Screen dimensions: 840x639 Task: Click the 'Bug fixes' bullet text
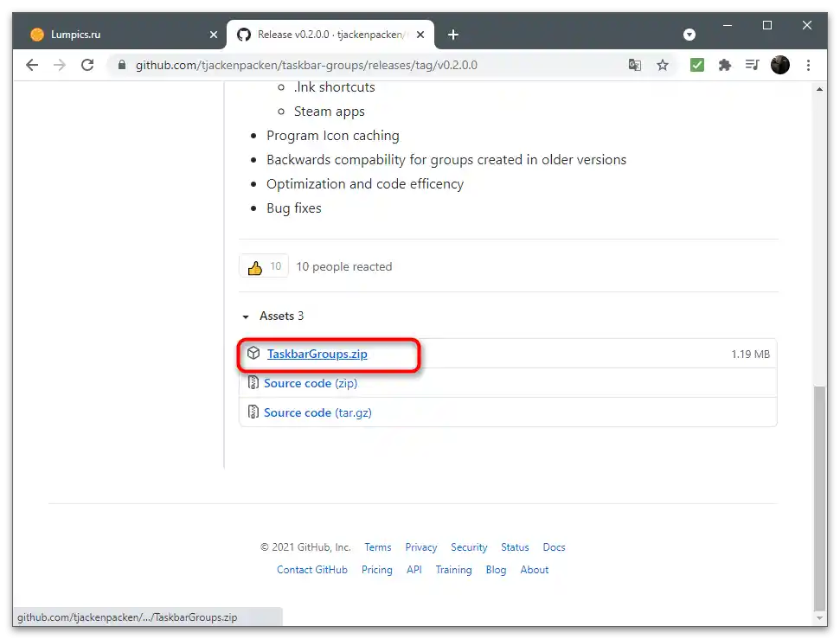pos(294,208)
